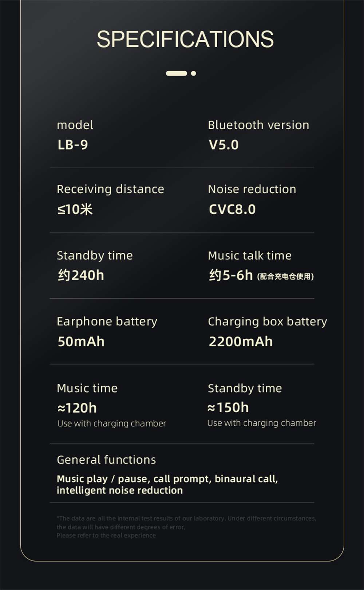
Task: Click the ≈120h music time value
Action: pos(77,408)
